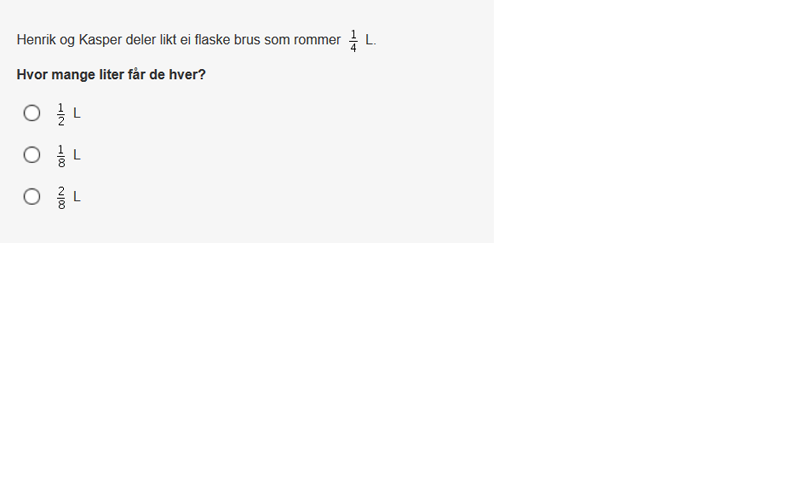The image size is (809, 500).
Task: Select the 1/2 L radio button
Action: tap(32, 113)
